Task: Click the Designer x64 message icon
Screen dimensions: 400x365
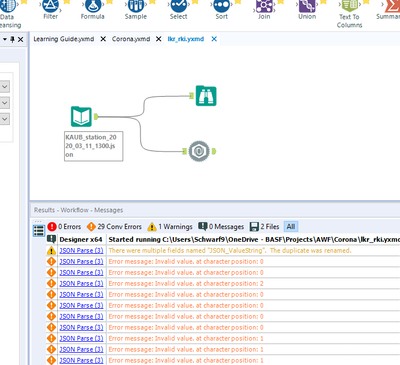Action: click(x=51, y=239)
